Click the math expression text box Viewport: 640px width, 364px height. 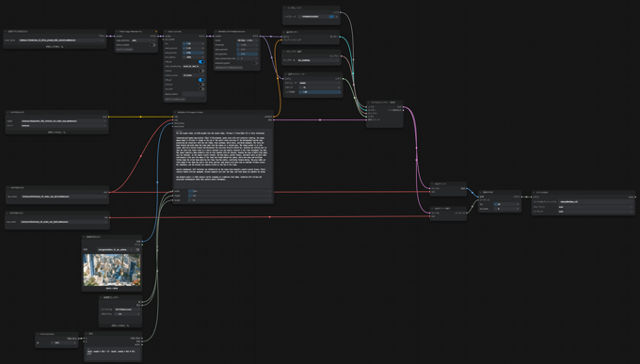pyautogui.click(x=113, y=354)
